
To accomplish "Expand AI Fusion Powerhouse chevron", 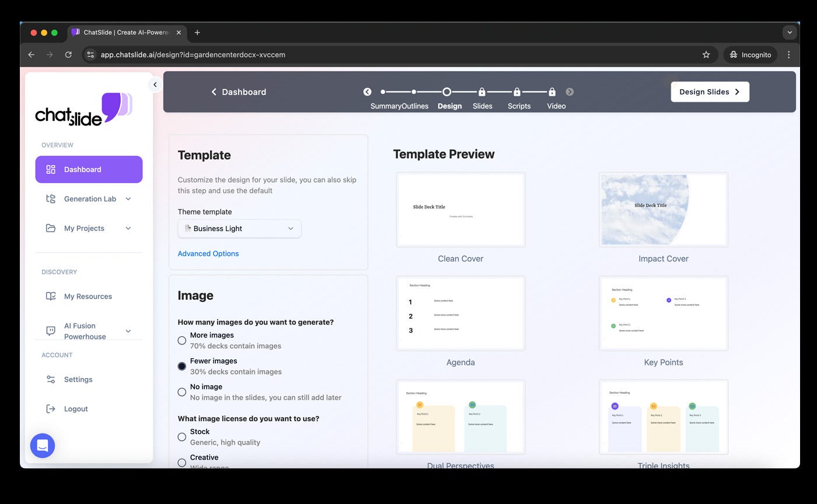I will 128,331.
